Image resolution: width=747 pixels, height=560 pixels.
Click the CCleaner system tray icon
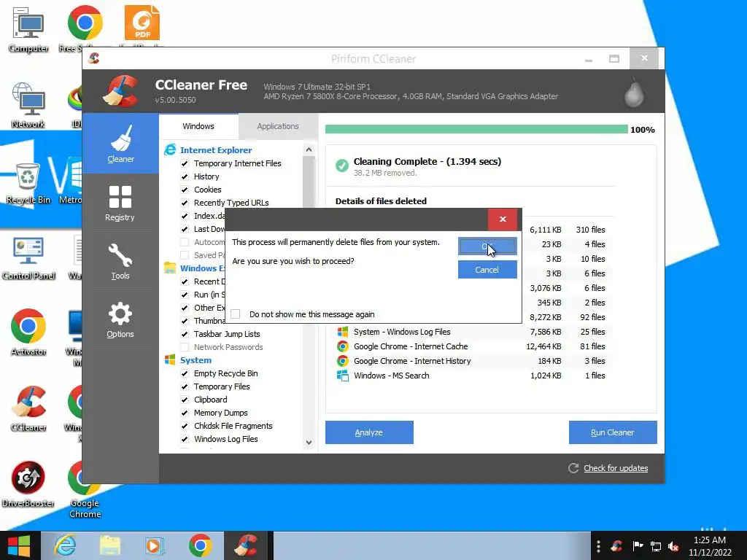pyautogui.click(x=617, y=546)
